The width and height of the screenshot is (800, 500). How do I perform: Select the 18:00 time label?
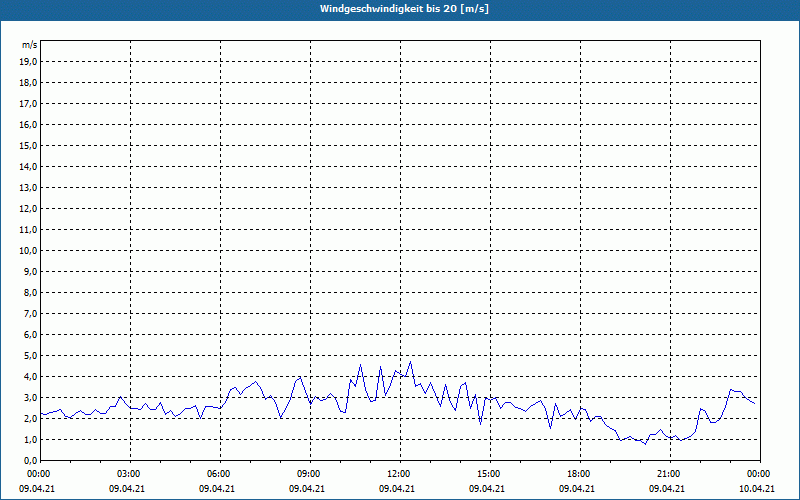579,474
